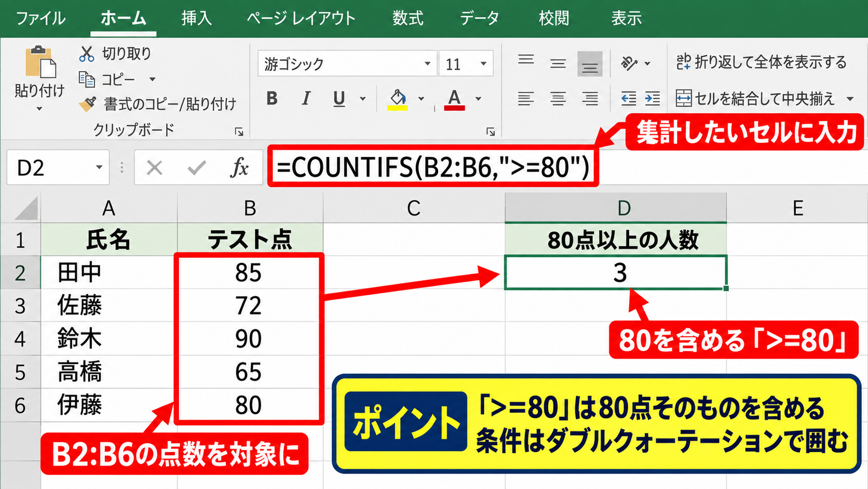Viewport: 868px width, 489px height.
Task: Click the Paste (貼り付け) clipboard icon
Action: point(40,62)
